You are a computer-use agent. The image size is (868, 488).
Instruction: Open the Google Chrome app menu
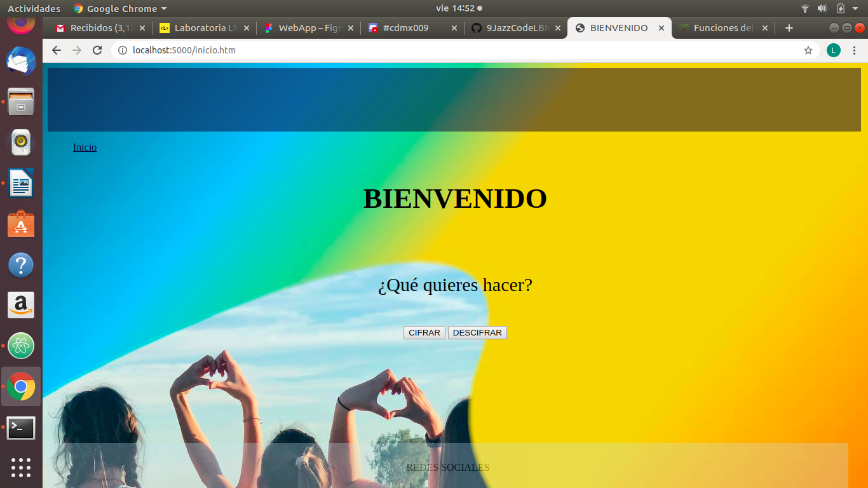tap(120, 8)
